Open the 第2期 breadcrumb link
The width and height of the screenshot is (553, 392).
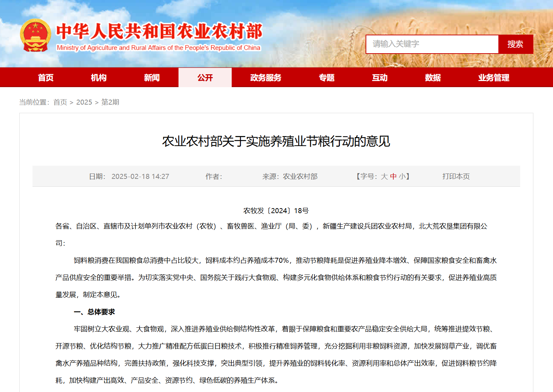tap(110, 102)
